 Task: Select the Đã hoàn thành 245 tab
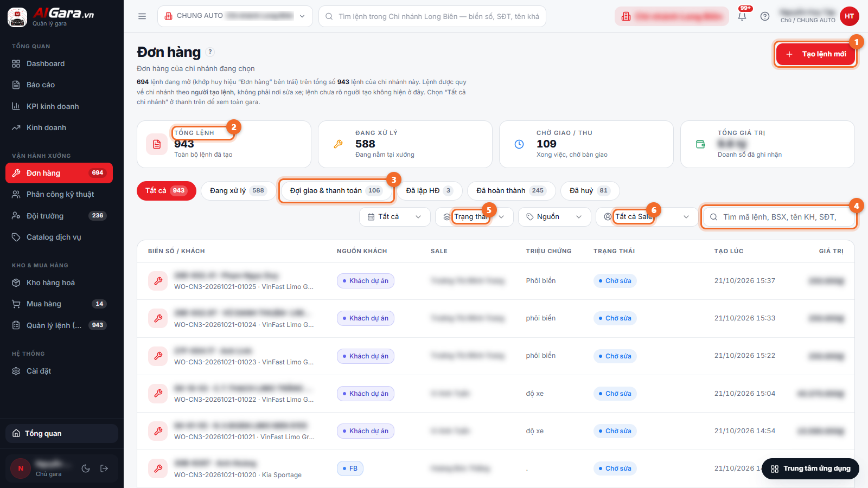[511, 191]
